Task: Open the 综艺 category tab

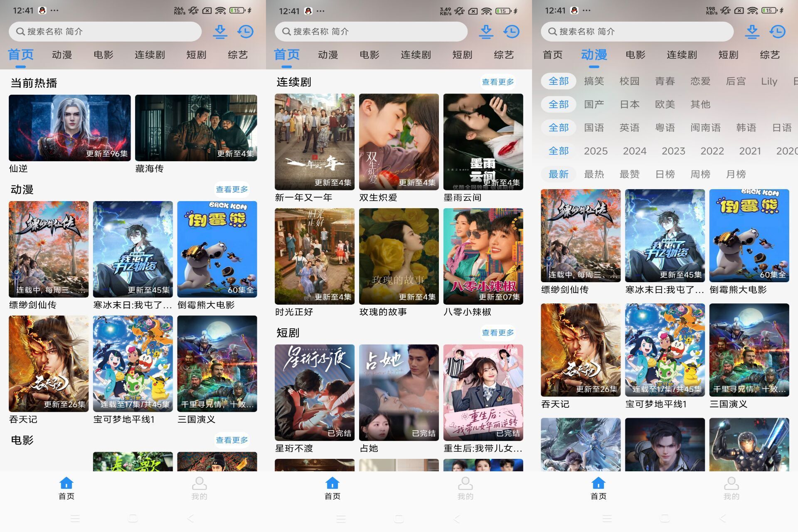Action: coord(238,54)
